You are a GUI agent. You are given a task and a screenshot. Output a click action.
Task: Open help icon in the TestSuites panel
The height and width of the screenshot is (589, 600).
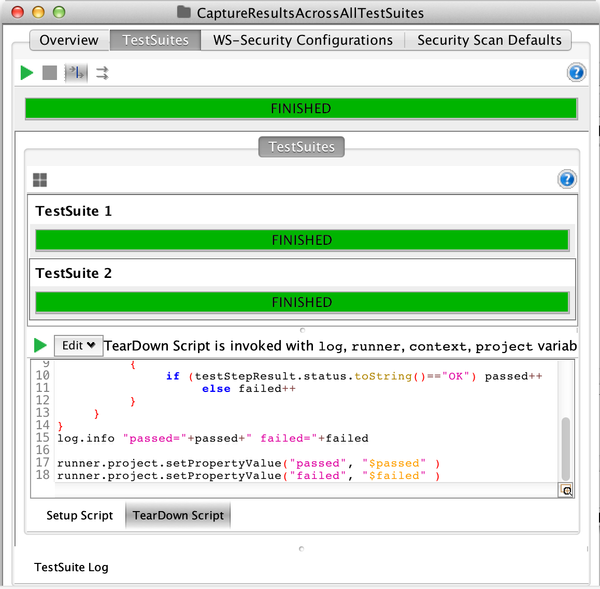[x=567, y=180]
